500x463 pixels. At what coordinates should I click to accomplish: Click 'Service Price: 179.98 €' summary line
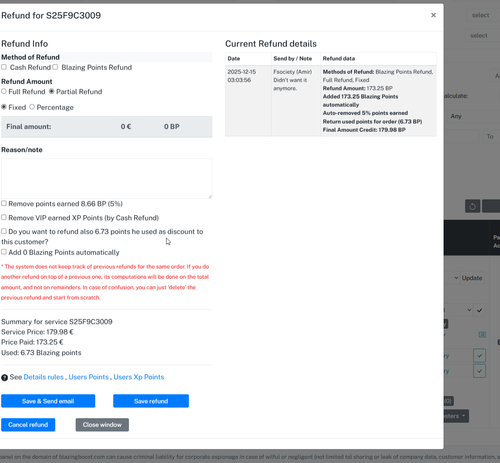pyautogui.click(x=37, y=332)
